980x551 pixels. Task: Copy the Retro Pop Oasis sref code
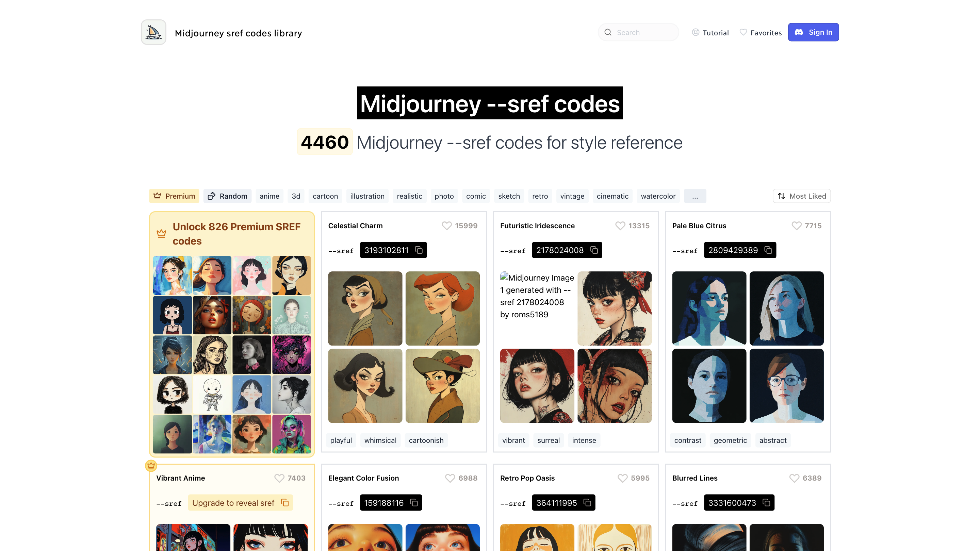[587, 503]
